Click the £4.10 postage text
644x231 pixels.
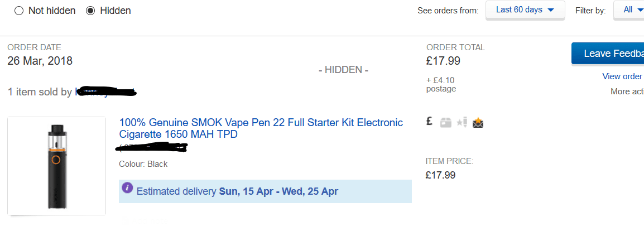click(x=441, y=84)
